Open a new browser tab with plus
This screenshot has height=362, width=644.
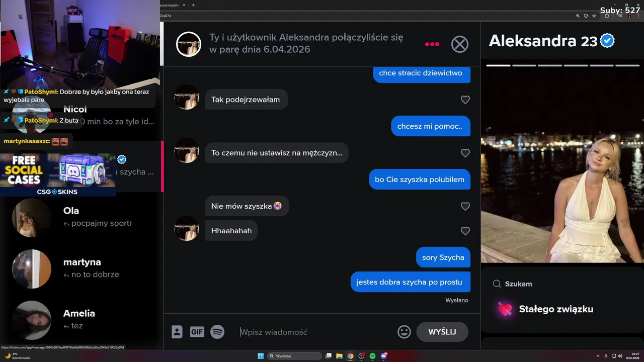(193, 5)
